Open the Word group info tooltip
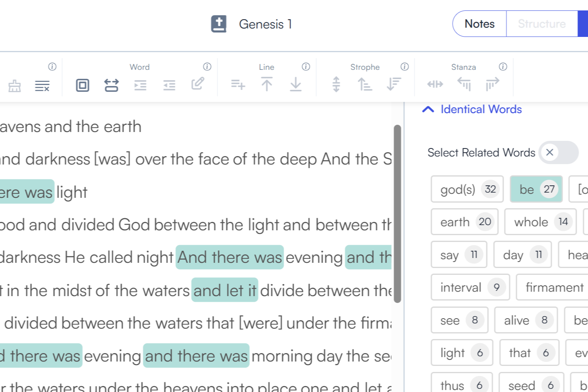Screen dimensions: 588x392 point(207,67)
